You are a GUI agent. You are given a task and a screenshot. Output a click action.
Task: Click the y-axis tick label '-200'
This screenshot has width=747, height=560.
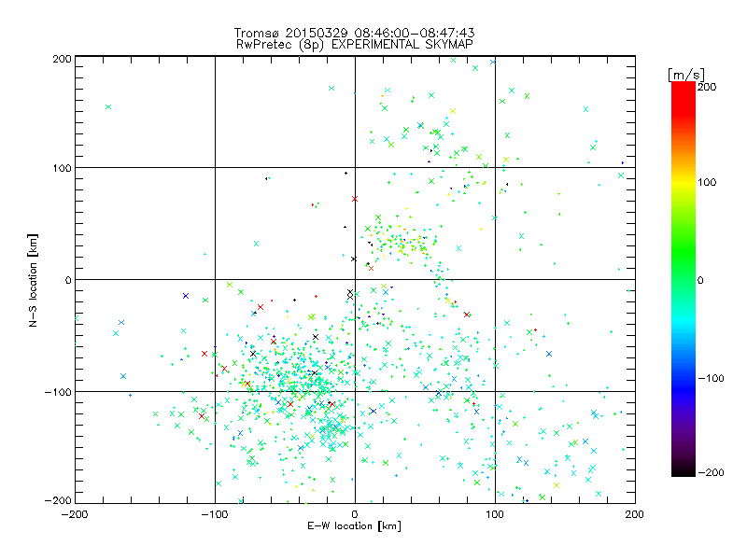[58, 501]
